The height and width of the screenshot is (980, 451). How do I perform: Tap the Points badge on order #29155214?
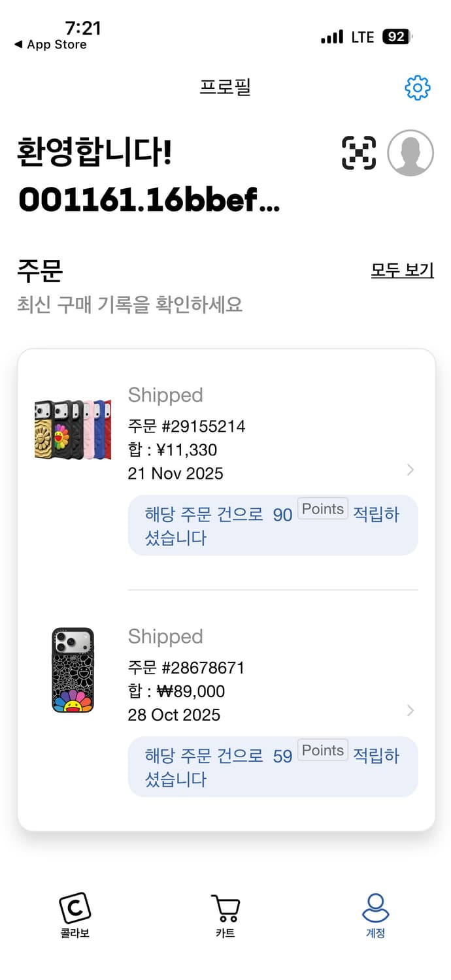322,509
